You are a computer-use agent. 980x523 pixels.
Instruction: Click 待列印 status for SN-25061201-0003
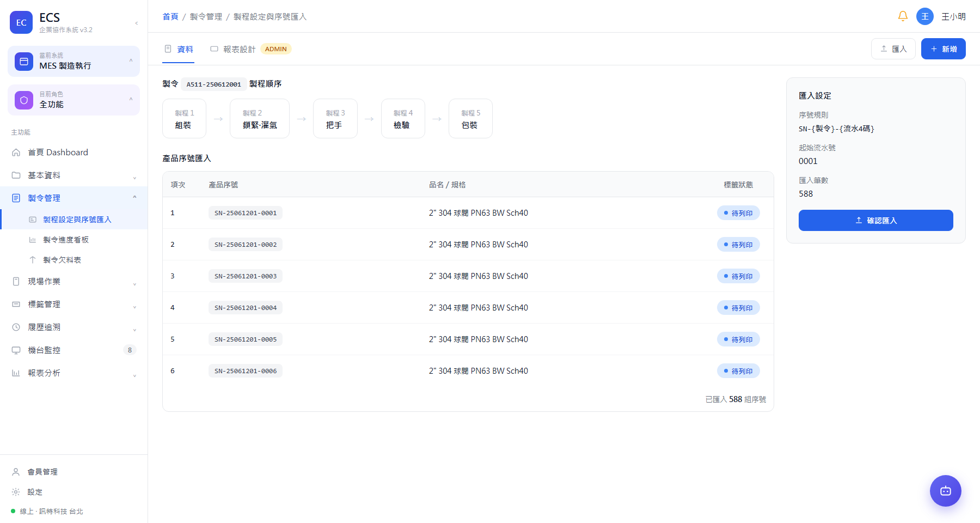(738, 276)
